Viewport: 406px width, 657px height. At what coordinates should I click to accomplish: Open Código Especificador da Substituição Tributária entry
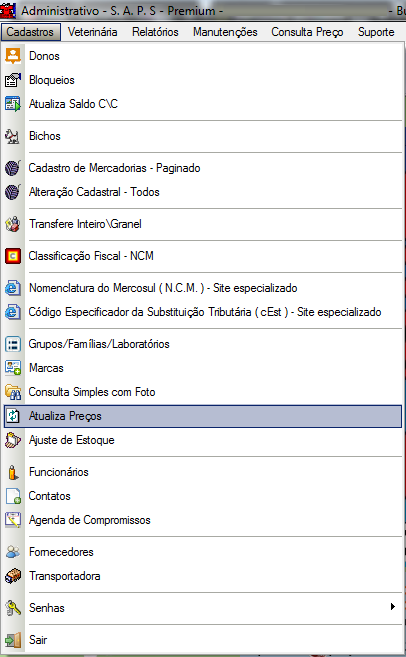click(x=203, y=312)
